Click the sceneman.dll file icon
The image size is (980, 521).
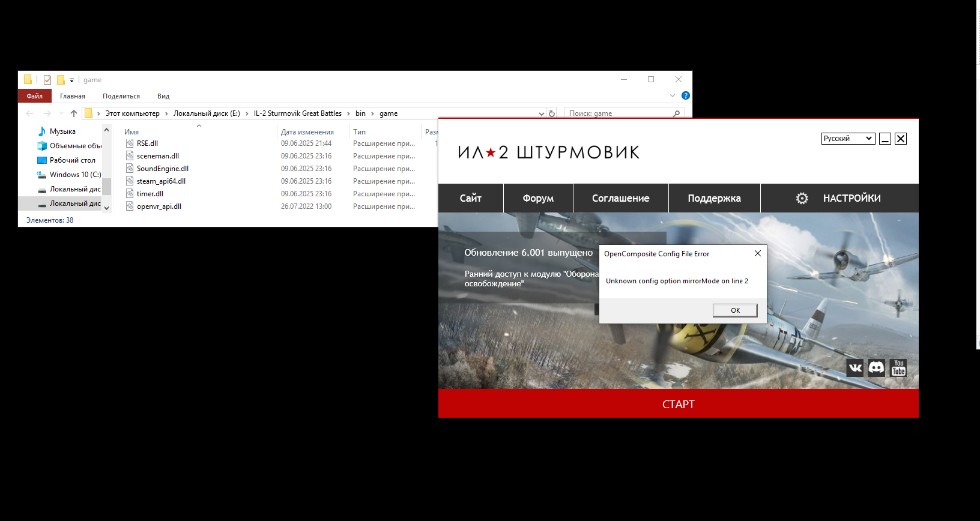tap(130, 156)
